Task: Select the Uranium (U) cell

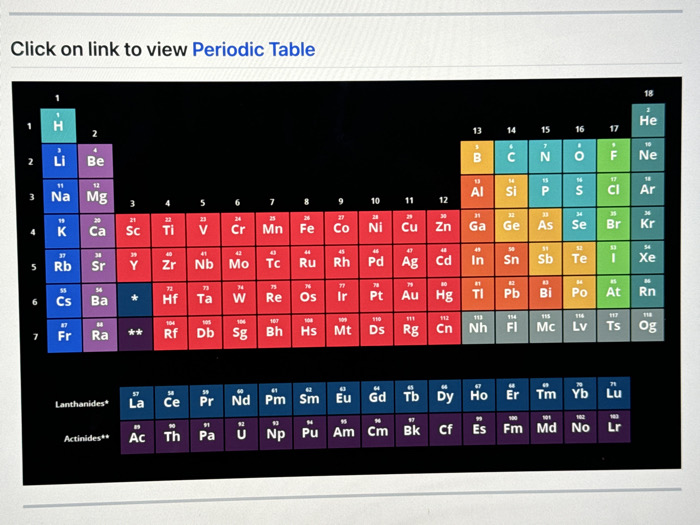Action: tap(241, 434)
